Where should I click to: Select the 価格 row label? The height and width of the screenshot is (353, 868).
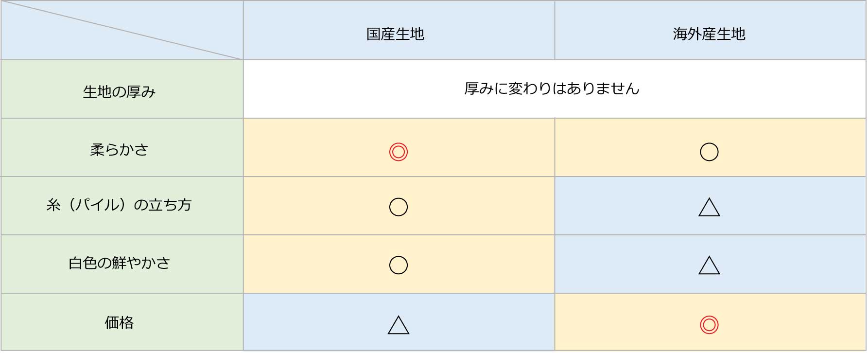(x=119, y=322)
